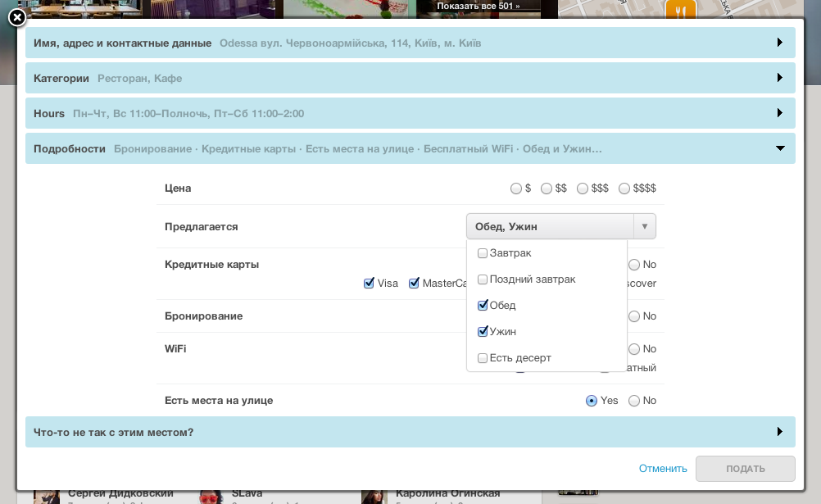Screen dimensions: 821x504
Task: Check the Есть десерт option
Action: [483, 358]
